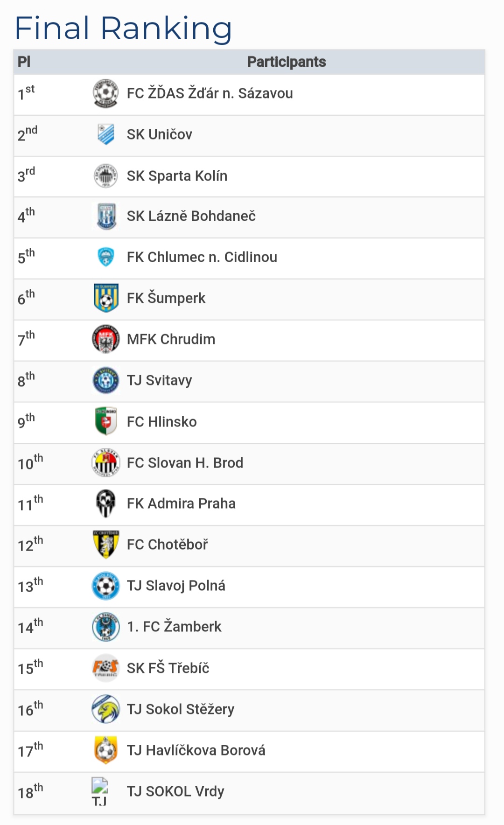Click the SK Lázně Bohdaneč crest
This screenshot has height=825, width=504.
coord(106,216)
